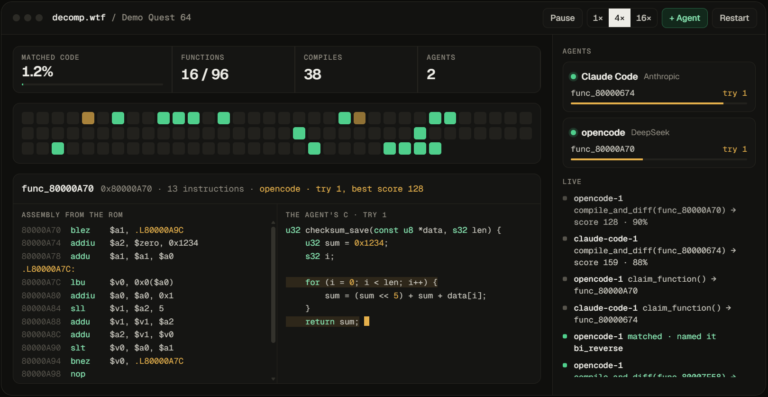Click the checksum_save function signature line
The height and width of the screenshot is (397, 768).
(393, 230)
